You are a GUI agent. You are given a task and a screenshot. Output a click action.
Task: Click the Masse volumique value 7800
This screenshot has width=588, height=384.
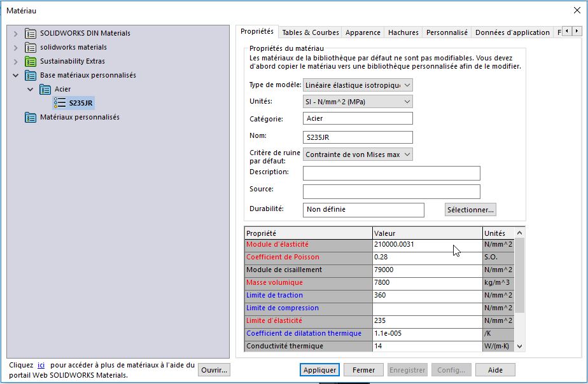click(428, 283)
